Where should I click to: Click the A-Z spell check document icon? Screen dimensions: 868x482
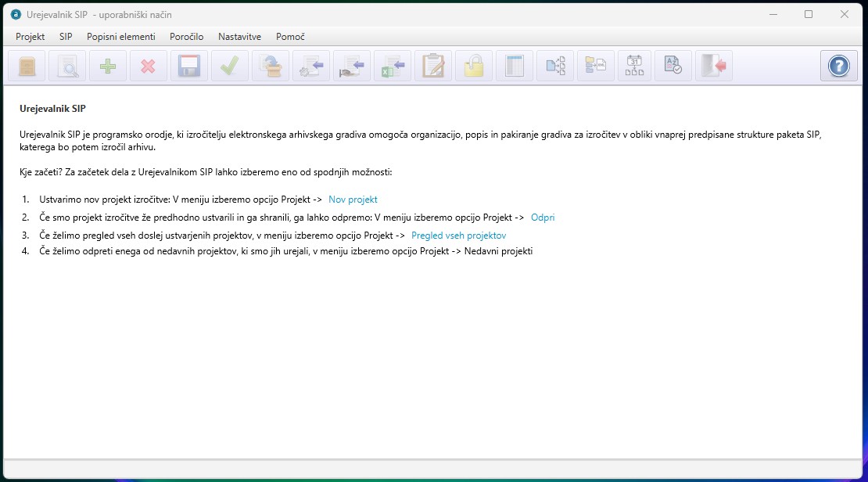tap(673, 66)
